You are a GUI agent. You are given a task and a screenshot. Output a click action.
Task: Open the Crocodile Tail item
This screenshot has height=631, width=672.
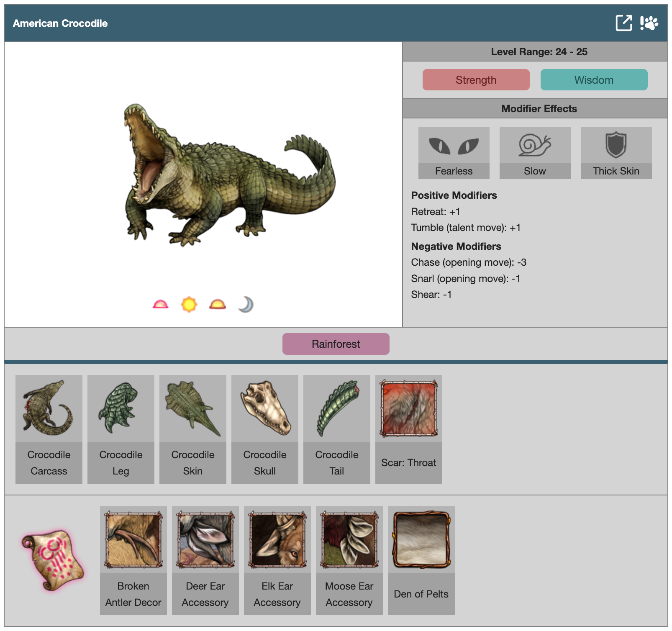click(x=337, y=429)
